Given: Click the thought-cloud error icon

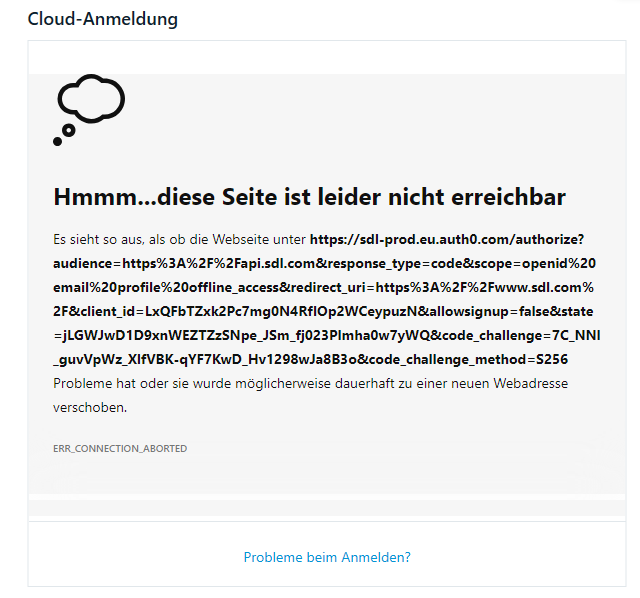Looking at the screenshot, I should pos(89,110).
